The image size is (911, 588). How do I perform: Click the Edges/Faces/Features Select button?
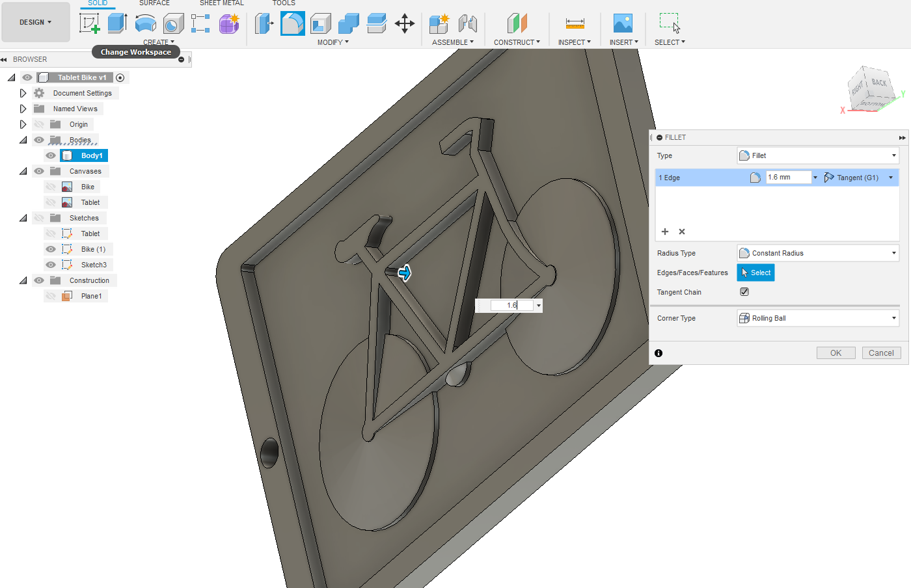click(755, 273)
